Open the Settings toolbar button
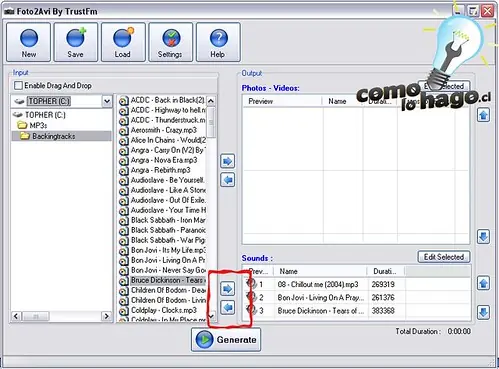The width and height of the screenshot is (499, 369). click(170, 42)
